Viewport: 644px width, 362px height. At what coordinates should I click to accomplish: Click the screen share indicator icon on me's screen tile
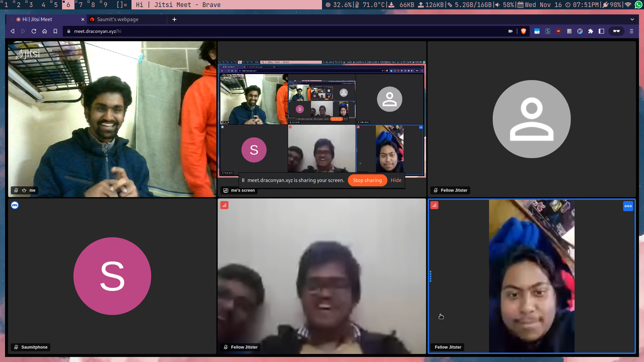pyautogui.click(x=226, y=190)
